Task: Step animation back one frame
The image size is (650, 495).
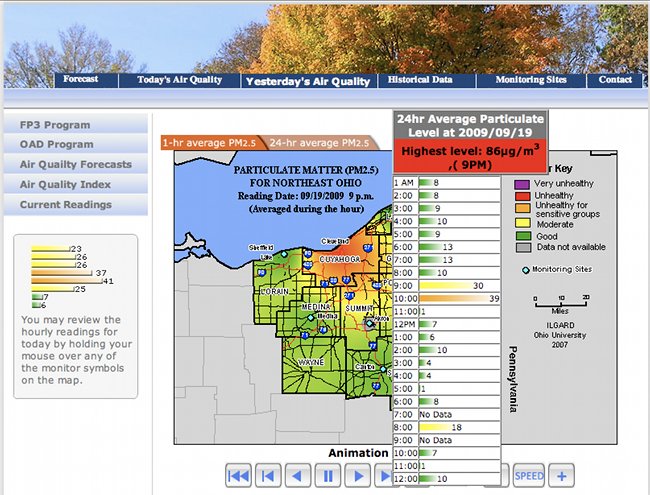Action: 268,476
